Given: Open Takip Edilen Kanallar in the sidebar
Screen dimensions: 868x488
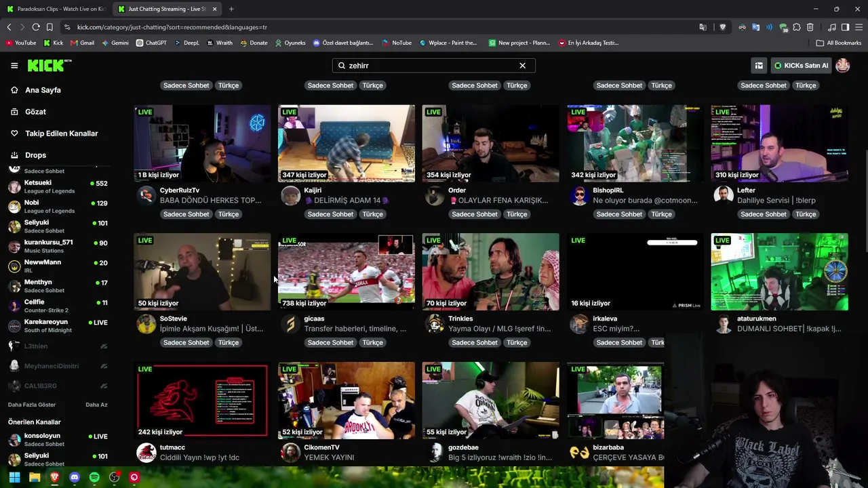Looking at the screenshot, I should pyautogui.click(x=61, y=134).
